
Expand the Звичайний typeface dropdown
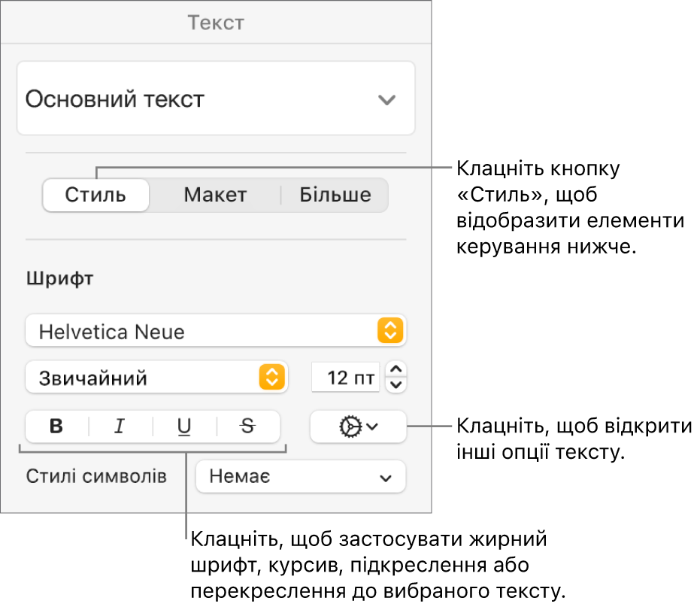pyautogui.click(x=156, y=378)
